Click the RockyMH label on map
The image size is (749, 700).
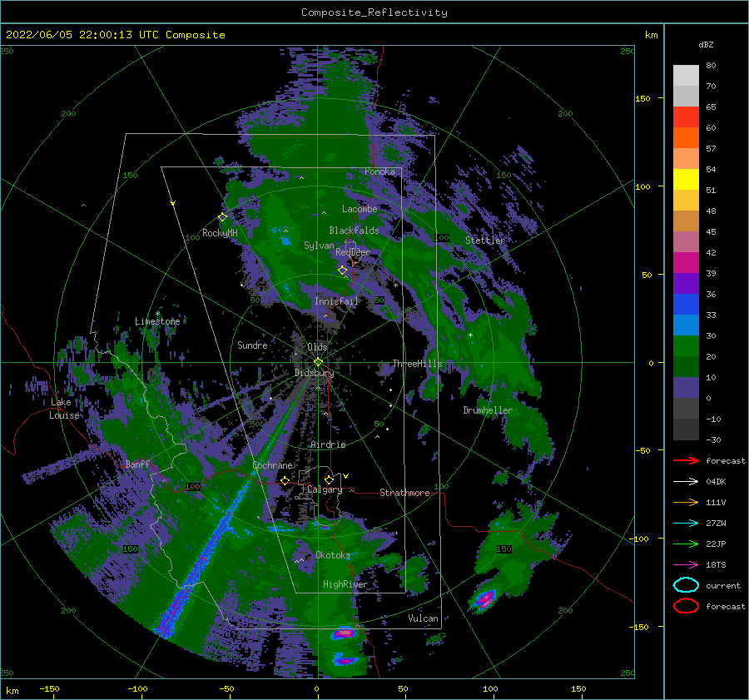click(x=220, y=233)
